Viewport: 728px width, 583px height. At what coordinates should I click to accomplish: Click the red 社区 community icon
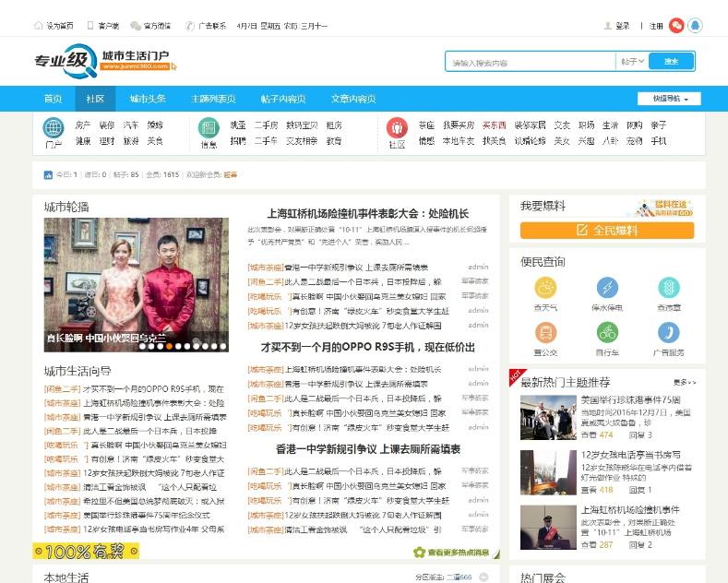coord(397,127)
